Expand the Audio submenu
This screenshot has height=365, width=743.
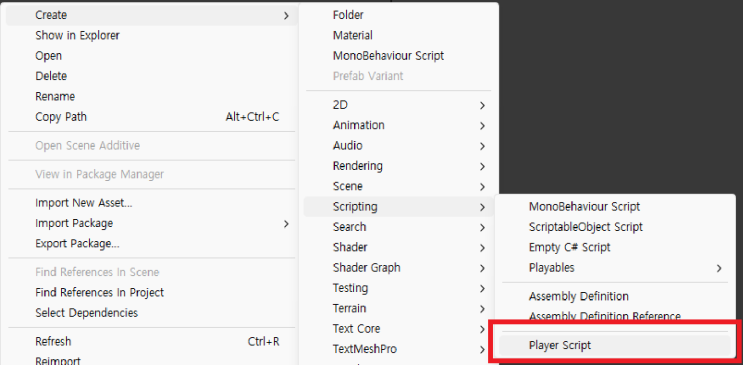pos(398,146)
